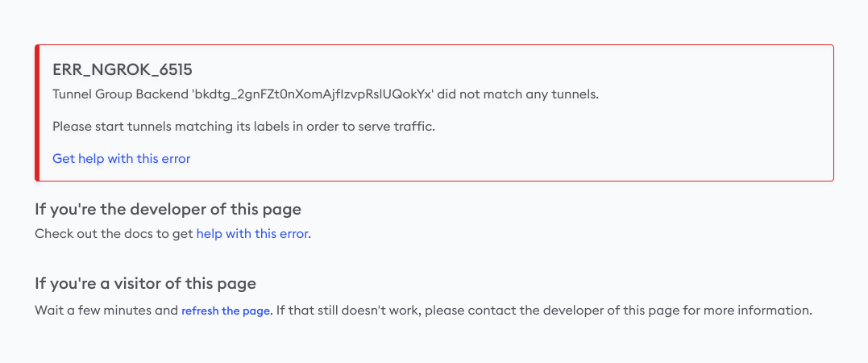
Task: Click the "Check out the docs to get" text
Action: pos(114,234)
